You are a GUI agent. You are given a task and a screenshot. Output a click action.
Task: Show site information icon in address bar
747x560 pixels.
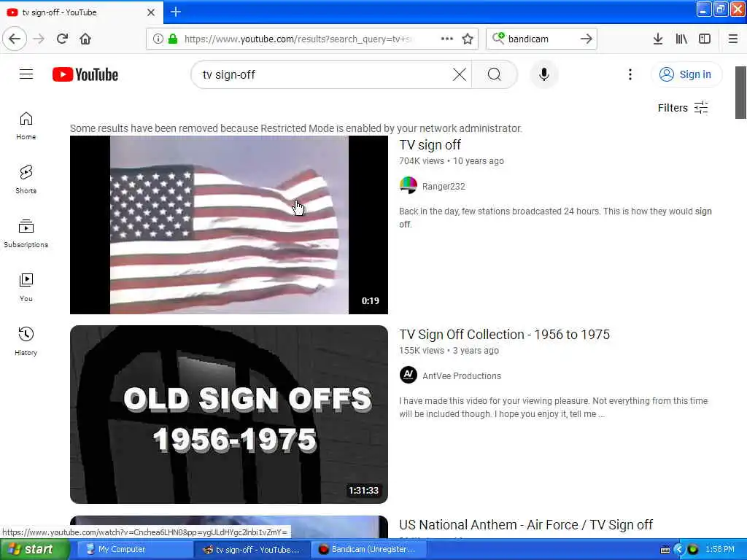tap(158, 39)
